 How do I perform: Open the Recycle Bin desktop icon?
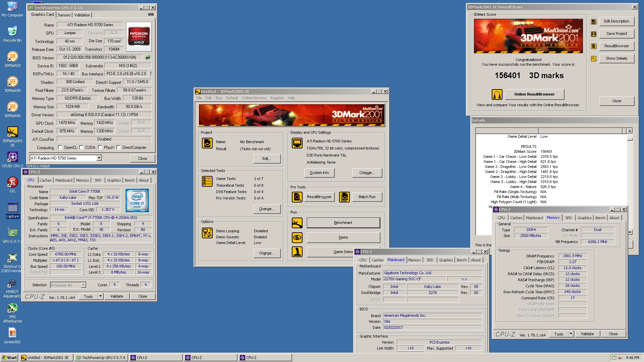coord(12,34)
